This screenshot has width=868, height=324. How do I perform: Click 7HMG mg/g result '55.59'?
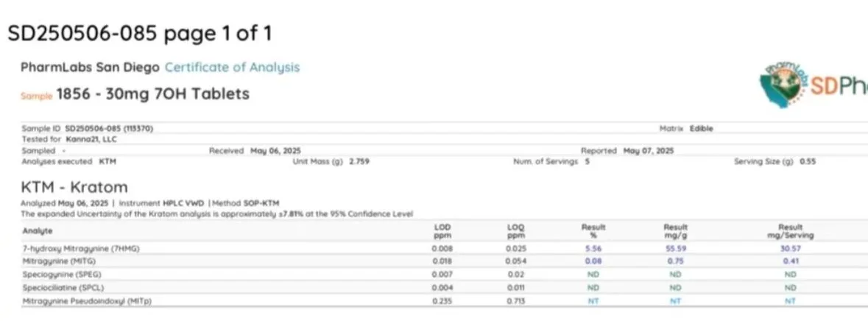pyautogui.click(x=675, y=249)
